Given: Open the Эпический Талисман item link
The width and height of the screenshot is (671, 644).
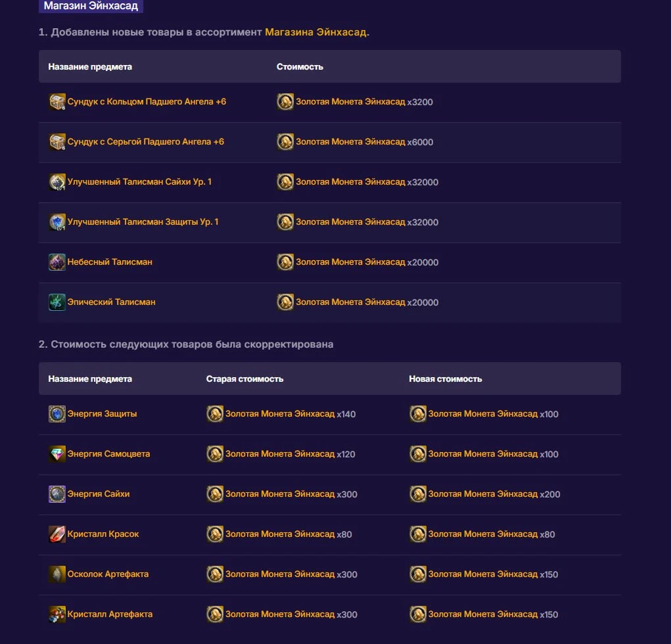Looking at the screenshot, I should 111,302.
